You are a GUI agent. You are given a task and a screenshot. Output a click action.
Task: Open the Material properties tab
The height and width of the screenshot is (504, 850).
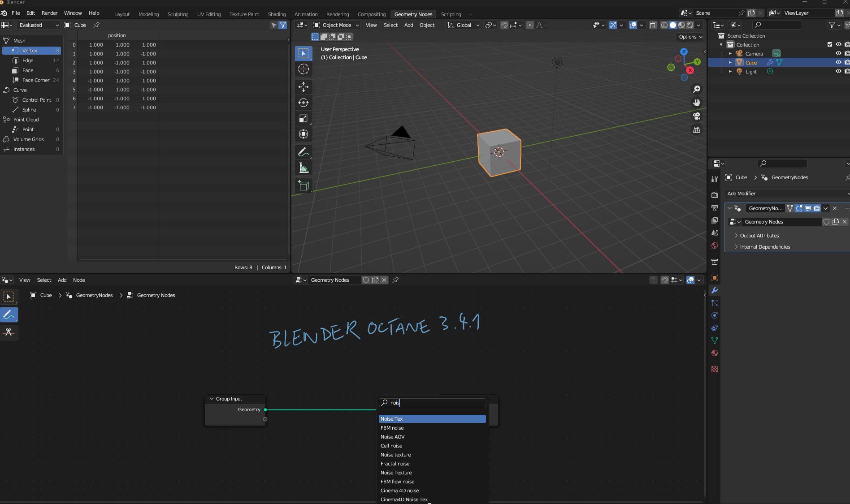pos(715,353)
